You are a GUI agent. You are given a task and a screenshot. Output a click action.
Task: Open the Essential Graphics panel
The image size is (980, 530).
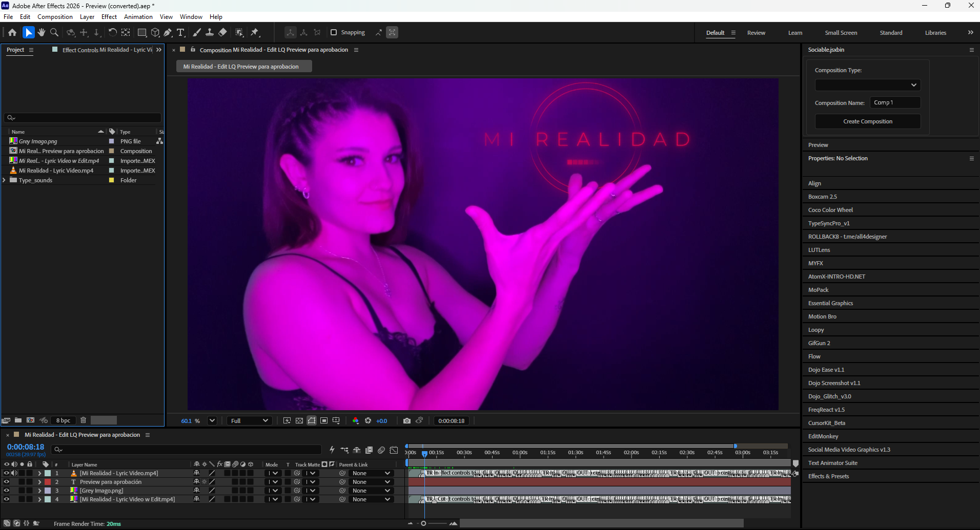pyautogui.click(x=830, y=303)
